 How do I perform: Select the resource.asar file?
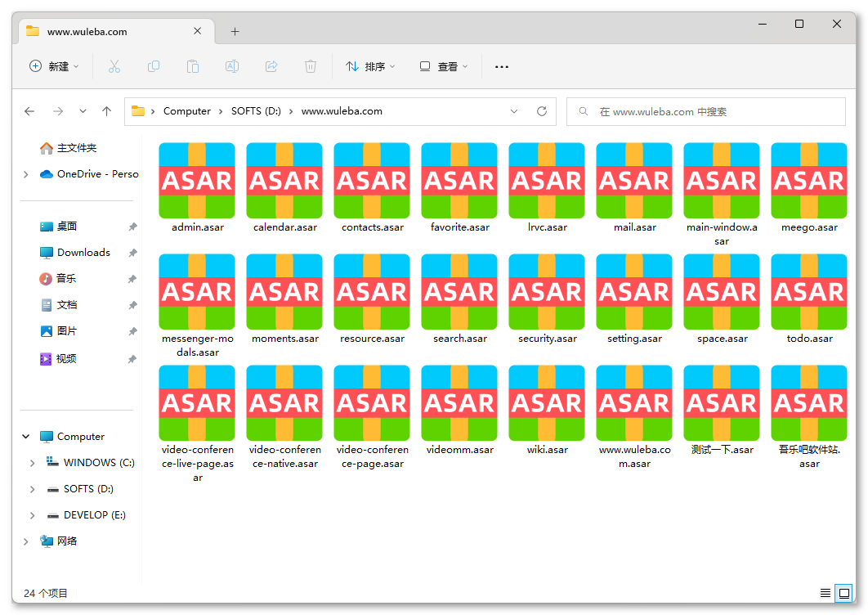[372, 299]
